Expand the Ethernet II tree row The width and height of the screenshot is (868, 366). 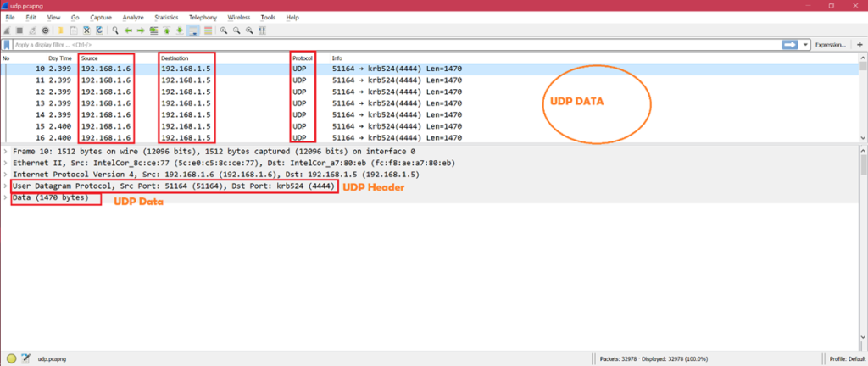click(6, 163)
